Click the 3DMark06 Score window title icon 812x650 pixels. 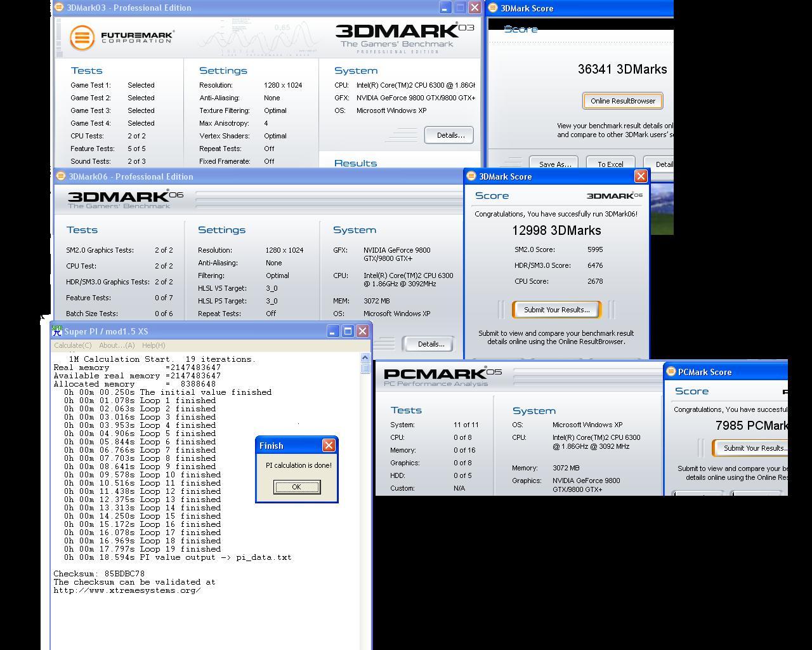click(471, 176)
